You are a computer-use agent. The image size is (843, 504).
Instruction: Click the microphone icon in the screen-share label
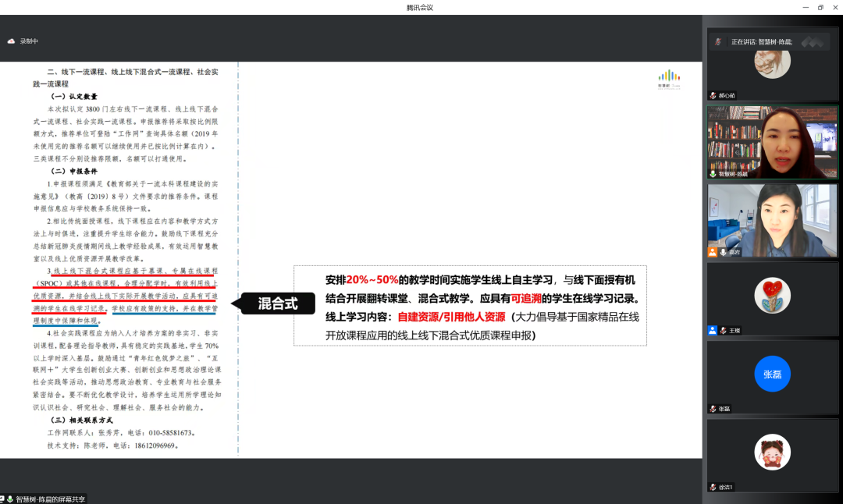(10, 499)
